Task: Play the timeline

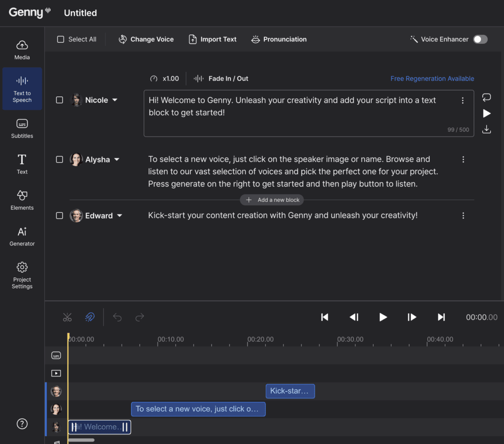Action: point(383,317)
